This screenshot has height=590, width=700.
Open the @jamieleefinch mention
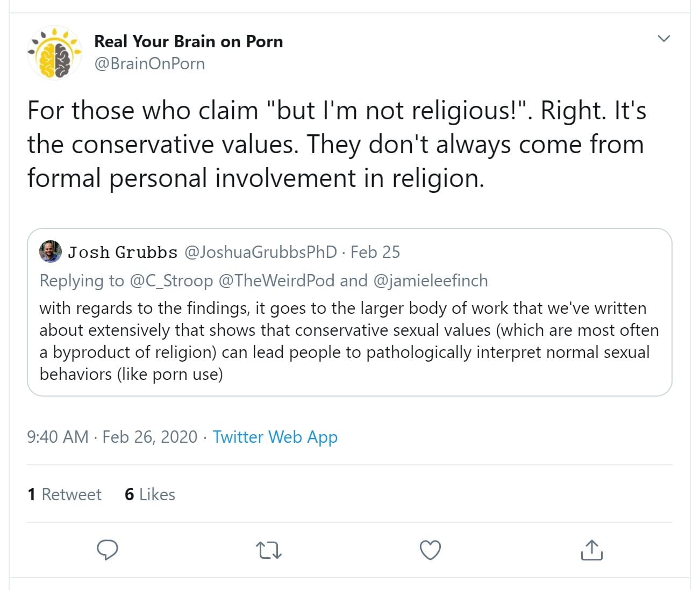(x=430, y=280)
